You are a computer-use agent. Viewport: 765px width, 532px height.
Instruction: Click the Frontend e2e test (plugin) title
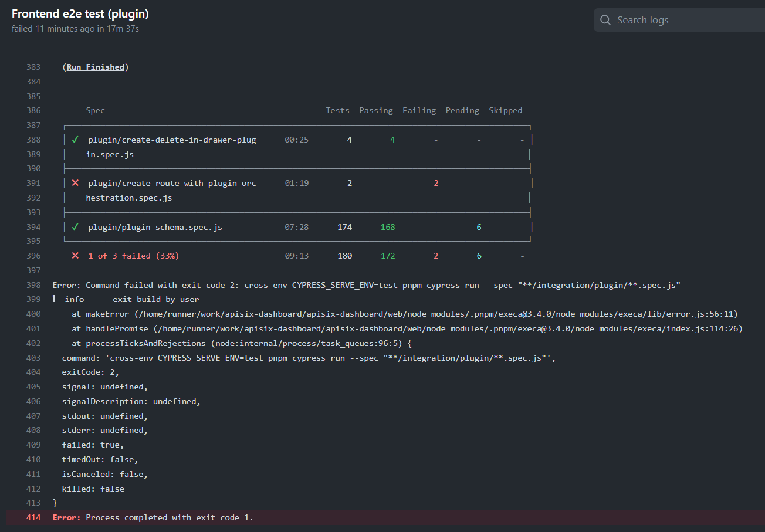click(80, 14)
